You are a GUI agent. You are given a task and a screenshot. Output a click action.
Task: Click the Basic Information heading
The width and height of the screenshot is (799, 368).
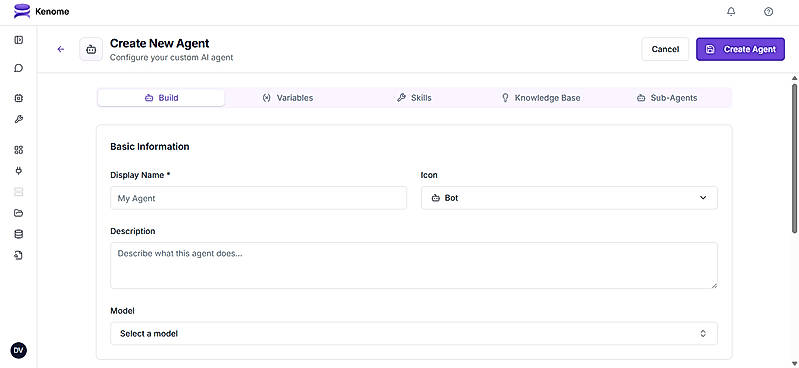(150, 147)
